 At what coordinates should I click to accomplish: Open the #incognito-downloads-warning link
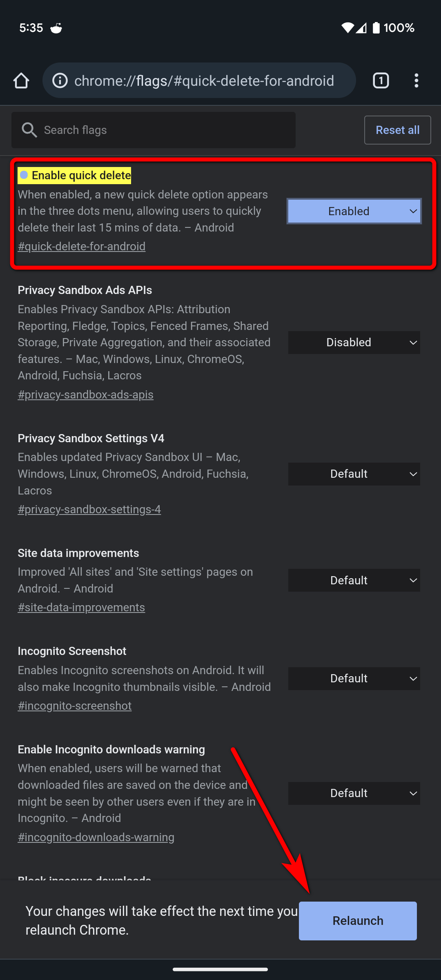pos(96,837)
